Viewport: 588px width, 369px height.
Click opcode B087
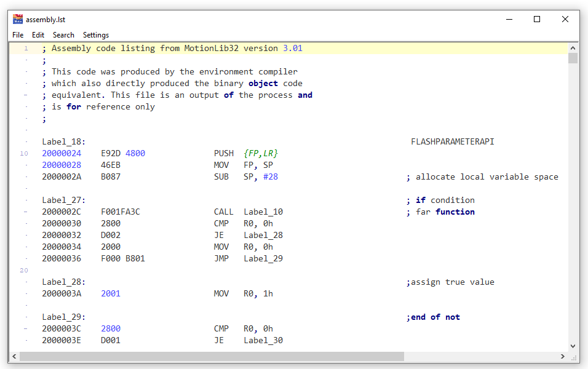(x=111, y=177)
